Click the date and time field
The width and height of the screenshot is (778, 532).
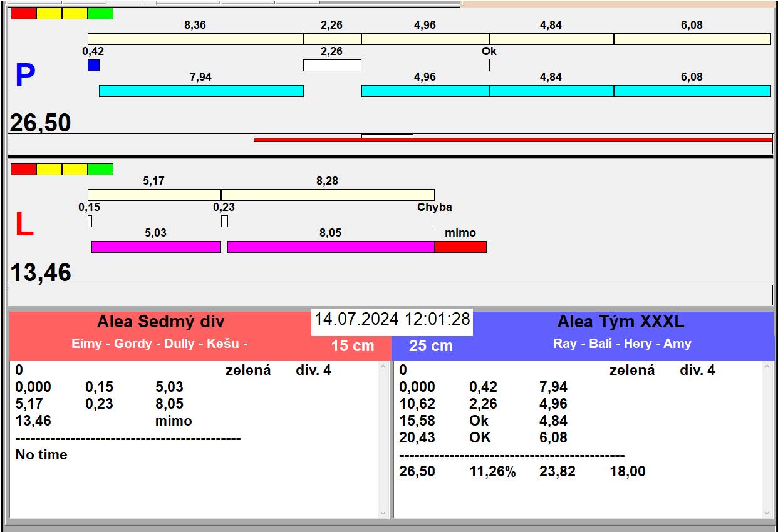pyautogui.click(x=392, y=319)
